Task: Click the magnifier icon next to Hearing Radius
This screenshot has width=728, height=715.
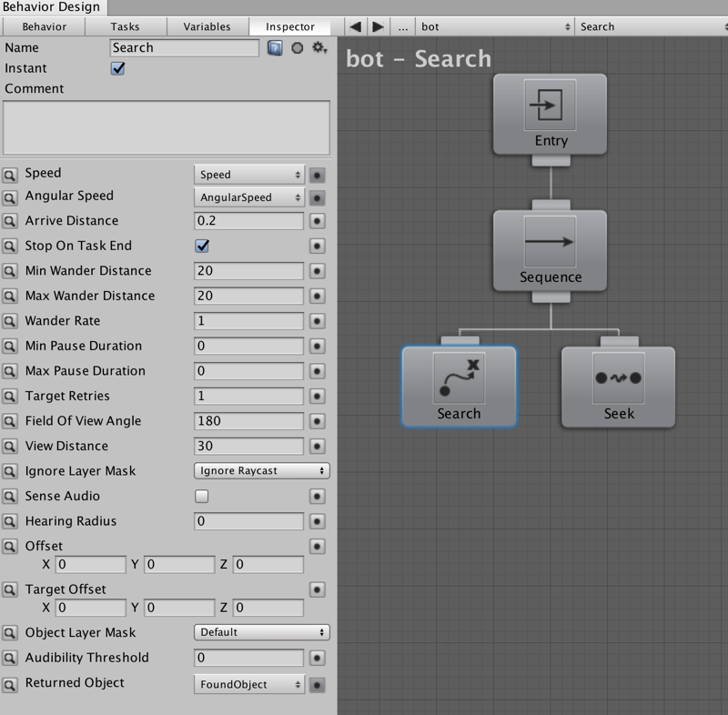Action: click(9, 521)
